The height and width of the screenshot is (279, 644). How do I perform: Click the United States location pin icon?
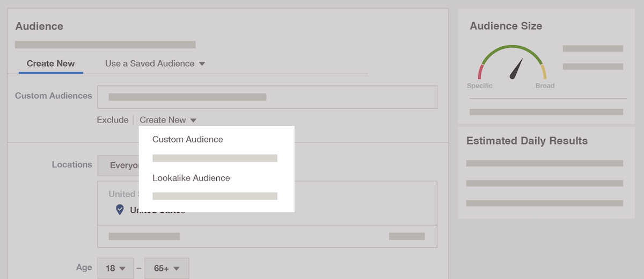[120, 210]
